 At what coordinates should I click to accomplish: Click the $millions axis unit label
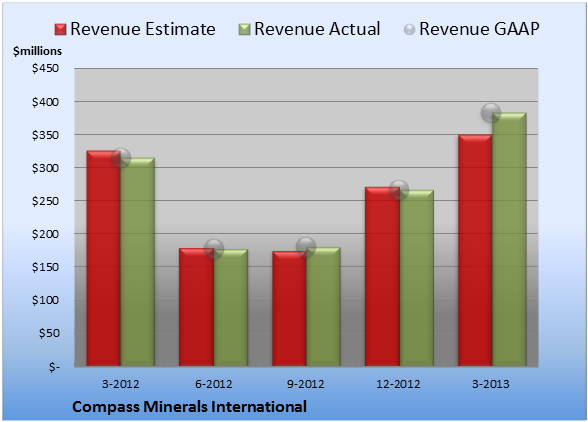coord(37,51)
